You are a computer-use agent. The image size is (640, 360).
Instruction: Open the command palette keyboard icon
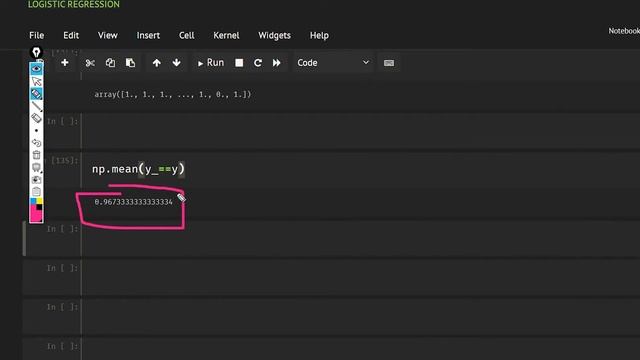389,63
